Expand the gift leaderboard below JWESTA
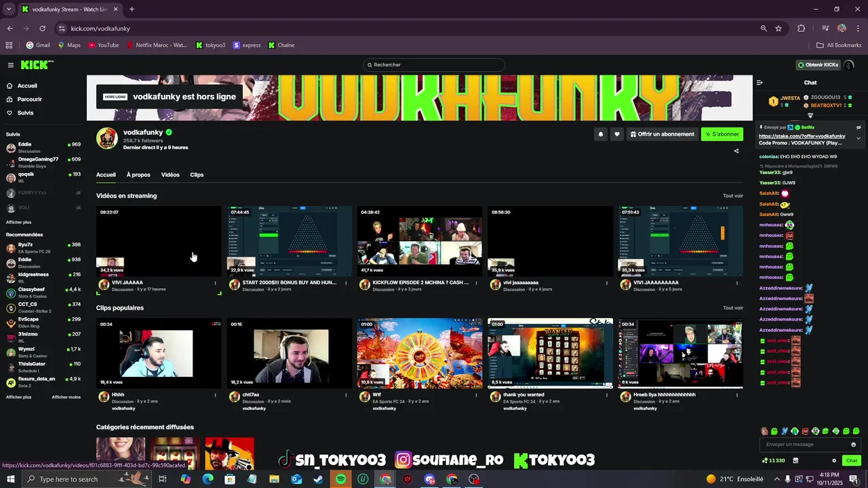This screenshot has width=868, height=488. coord(810,115)
